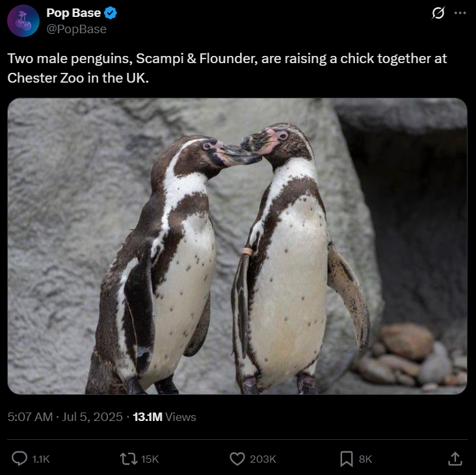Open the @PopBase handle link
Viewport: 476px width, 475px height.
pyautogui.click(x=76, y=29)
